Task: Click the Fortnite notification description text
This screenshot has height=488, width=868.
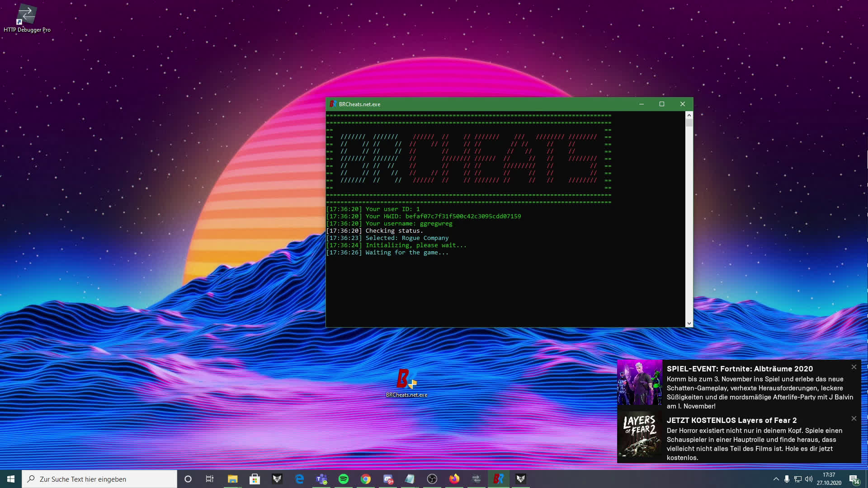Action: (x=759, y=393)
